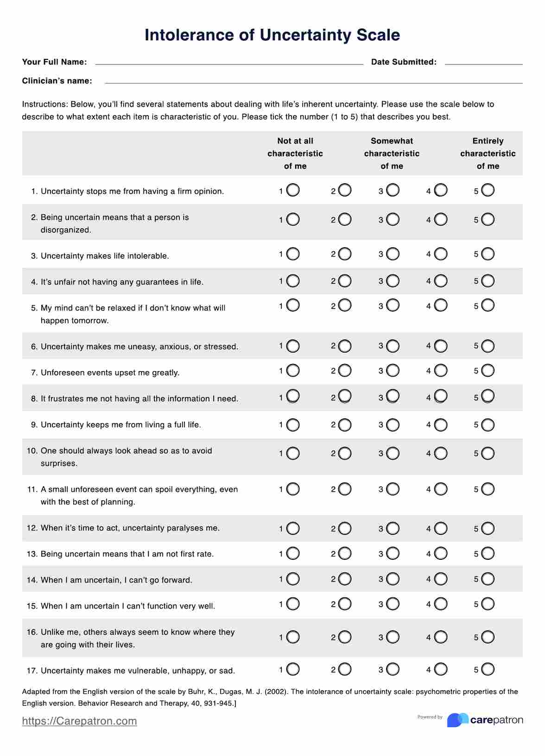The image size is (545, 756).
Task: Open the https://Carepatron.com link
Action: 80,721
